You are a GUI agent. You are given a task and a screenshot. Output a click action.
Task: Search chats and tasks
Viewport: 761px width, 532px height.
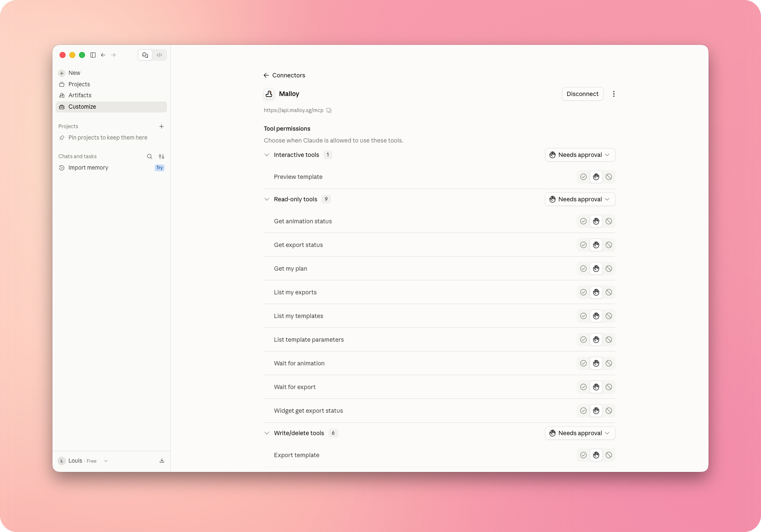point(150,156)
